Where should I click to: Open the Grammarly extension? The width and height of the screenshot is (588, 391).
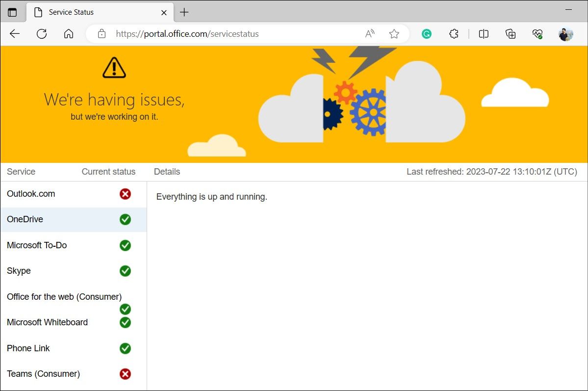tap(426, 34)
